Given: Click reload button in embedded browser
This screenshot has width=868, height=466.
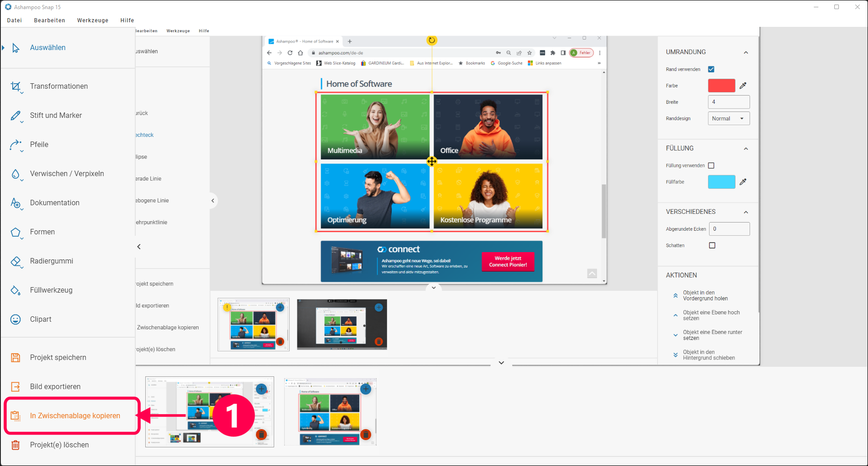Looking at the screenshot, I should point(290,53).
